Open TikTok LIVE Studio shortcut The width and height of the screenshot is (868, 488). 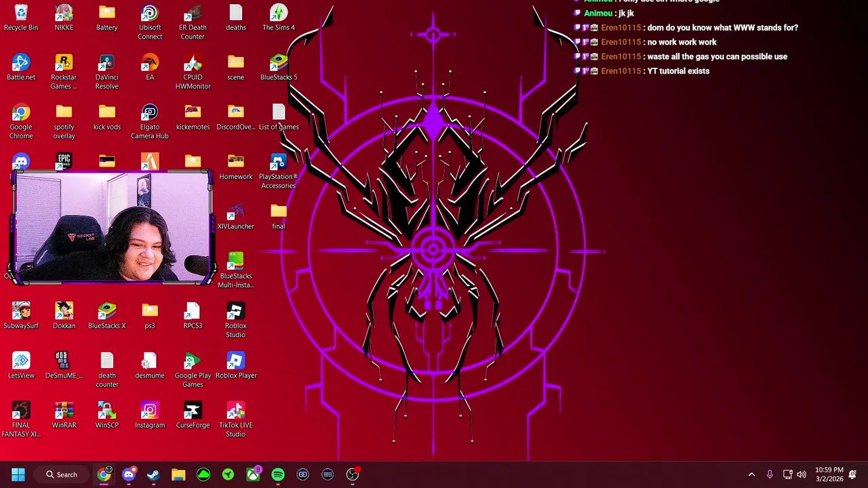236,420
